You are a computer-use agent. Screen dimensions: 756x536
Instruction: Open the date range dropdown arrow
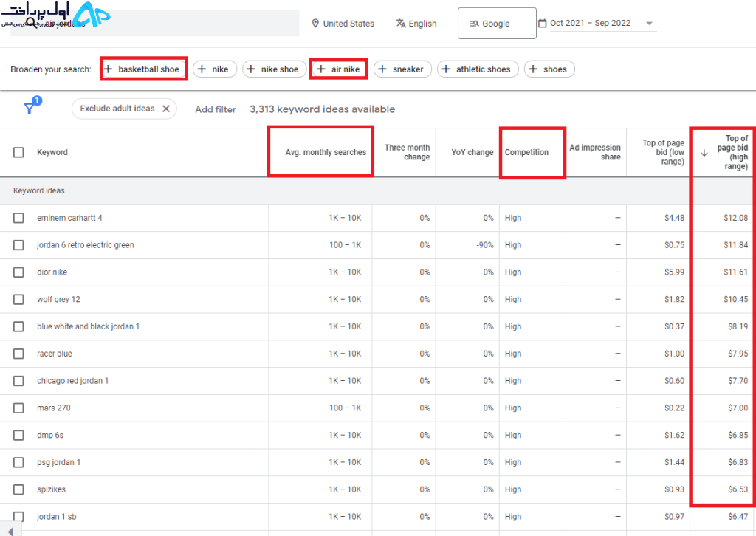tap(649, 23)
